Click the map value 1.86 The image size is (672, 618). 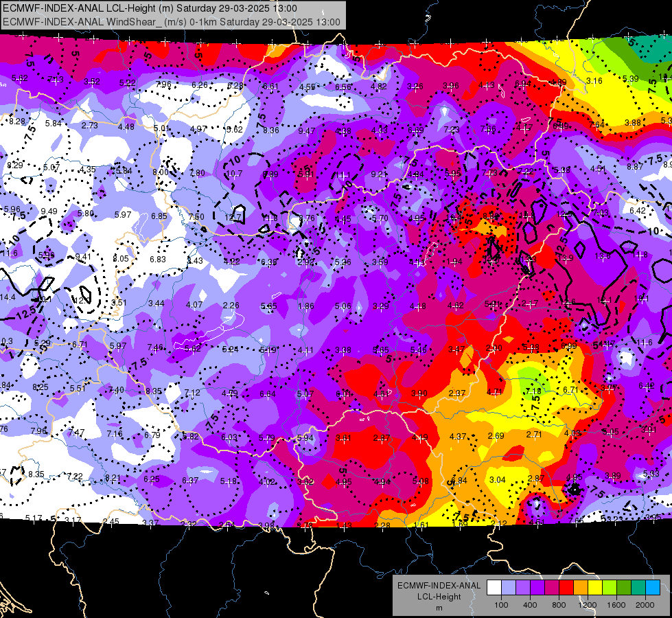[305, 306]
